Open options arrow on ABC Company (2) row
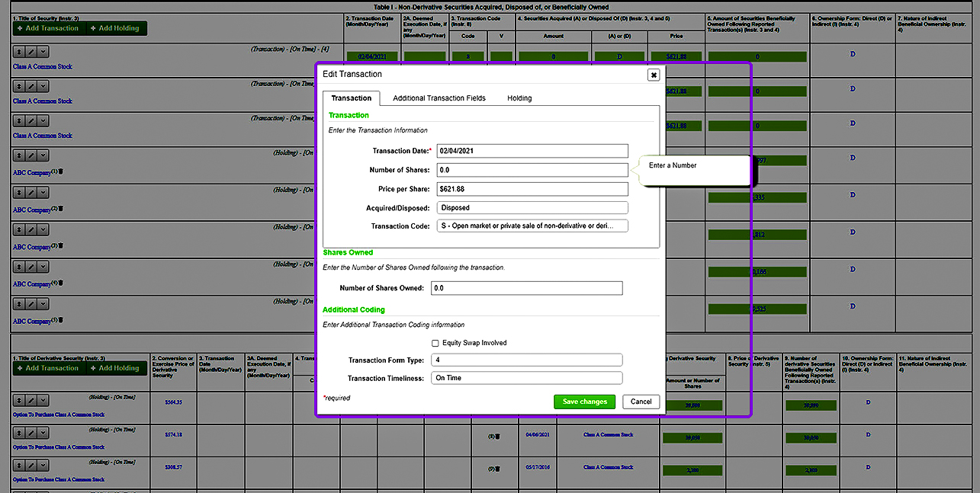 (43, 193)
